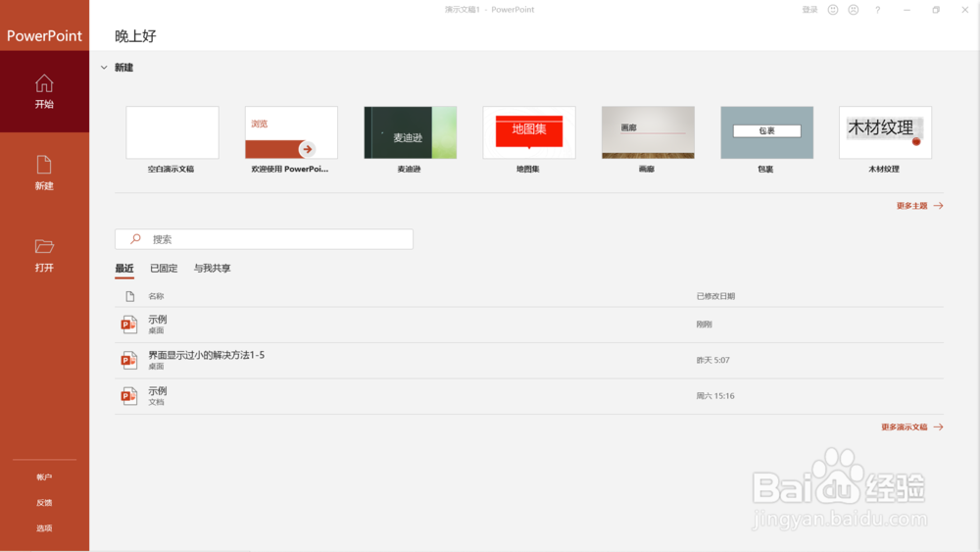980x552 pixels.
Task: Close the PowerPoint window
Action: pyautogui.click(x=965, y=10)
